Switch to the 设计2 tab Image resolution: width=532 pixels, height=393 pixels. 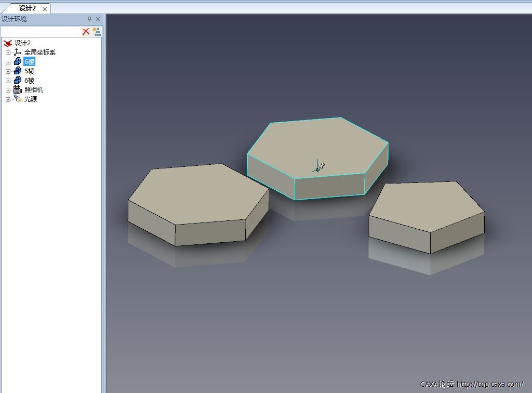tap(27, 8)
